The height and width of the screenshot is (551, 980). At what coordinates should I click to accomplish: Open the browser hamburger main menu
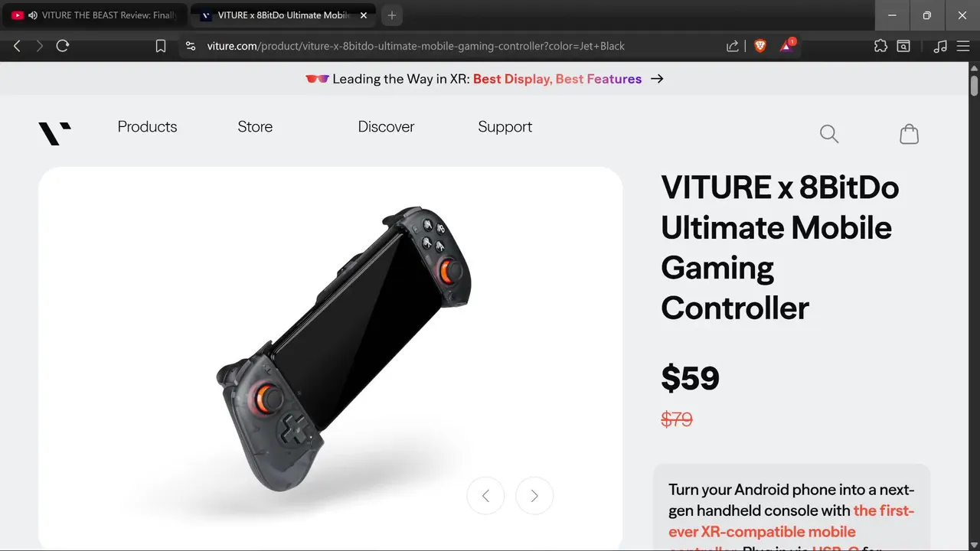pos(963,46)
